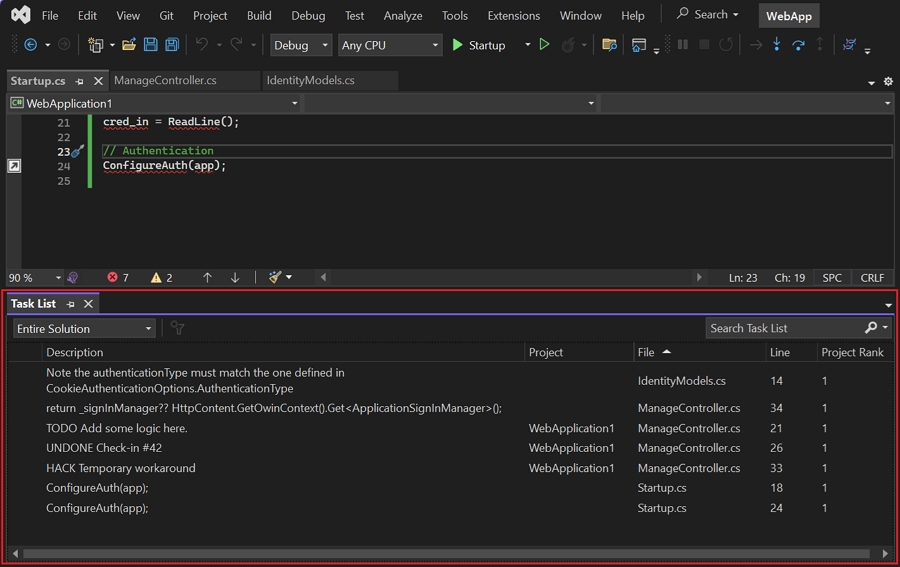
Task: Close the Startup.cs tab
Action: pyautogui.click(x=98, y=81)
